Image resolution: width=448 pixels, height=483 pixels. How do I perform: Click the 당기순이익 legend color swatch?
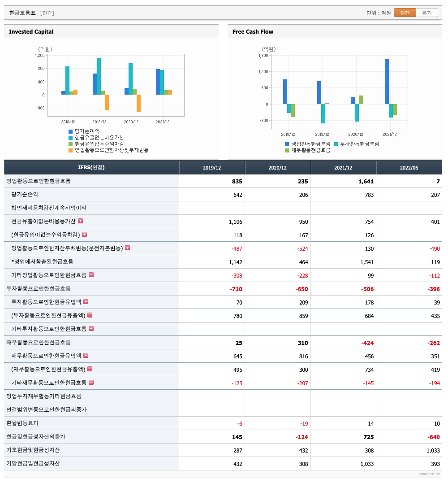click(70, 131)
